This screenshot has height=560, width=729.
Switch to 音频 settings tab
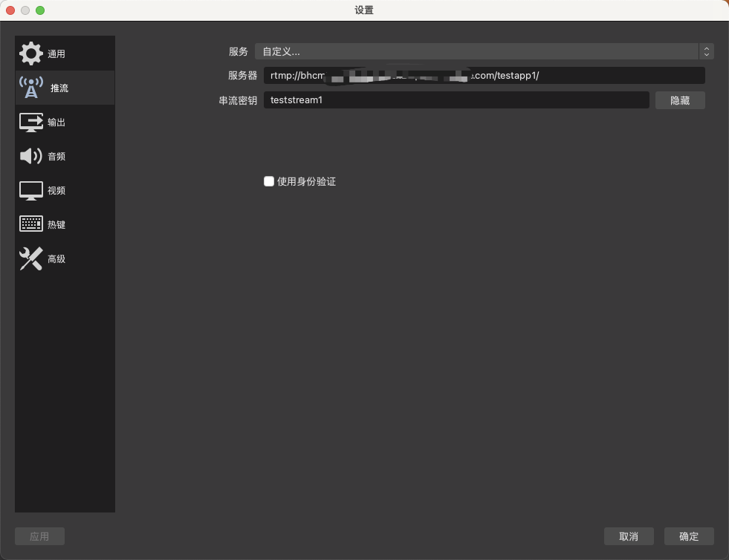pyautogui.click(x=65, y=156)
